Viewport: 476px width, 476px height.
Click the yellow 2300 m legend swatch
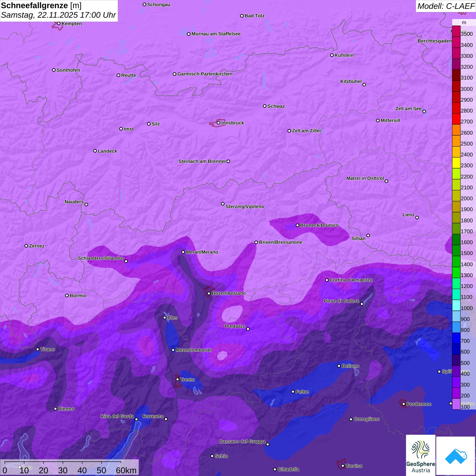click(x=456, y=163)
